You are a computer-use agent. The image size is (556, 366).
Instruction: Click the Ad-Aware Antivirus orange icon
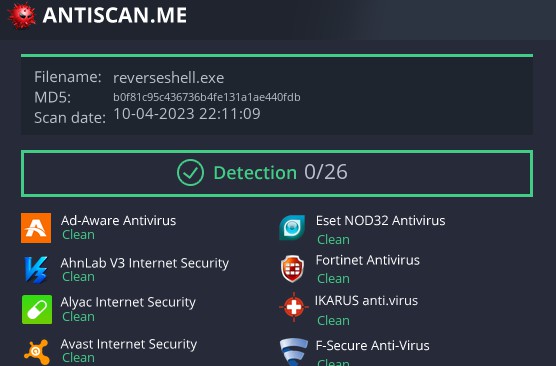(36, 228)
